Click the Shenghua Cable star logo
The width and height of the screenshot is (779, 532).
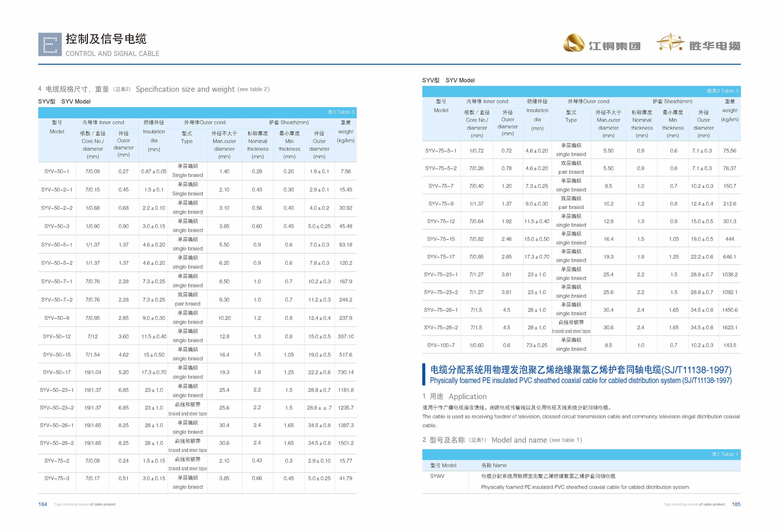670,42
